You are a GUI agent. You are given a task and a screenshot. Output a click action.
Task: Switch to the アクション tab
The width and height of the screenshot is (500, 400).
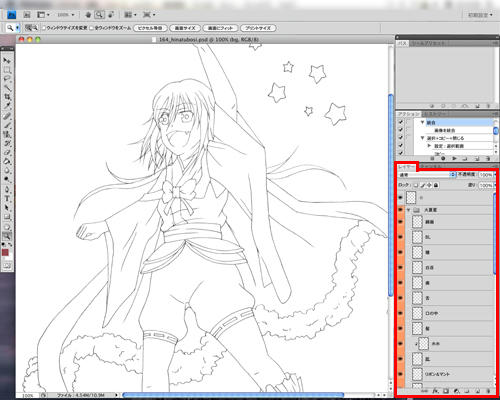(408, 114)
